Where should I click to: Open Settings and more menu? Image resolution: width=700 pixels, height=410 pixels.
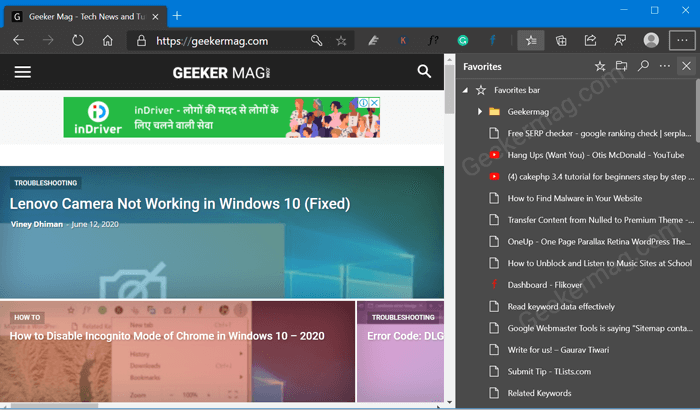click(682, 40)
